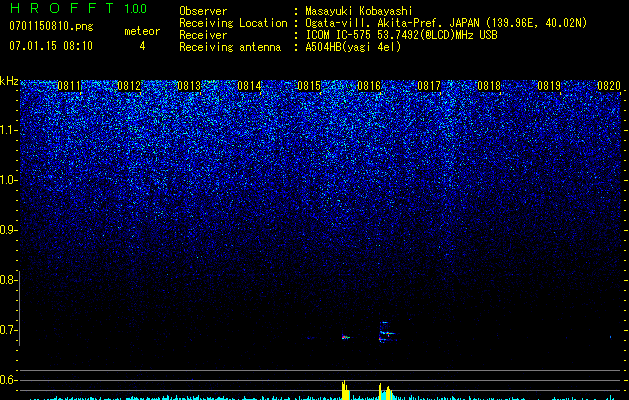Image resolution: width=629 pixels, height=400 pixels.
Task: Select the file name 0701150810.png
Action: pyautogui.click(x=51, y=27)
